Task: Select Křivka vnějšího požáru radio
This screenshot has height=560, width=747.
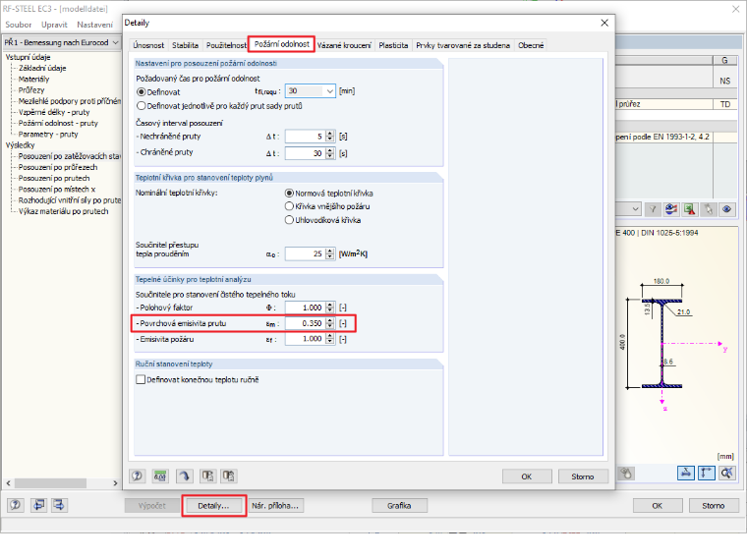Action: coord(289,206)
